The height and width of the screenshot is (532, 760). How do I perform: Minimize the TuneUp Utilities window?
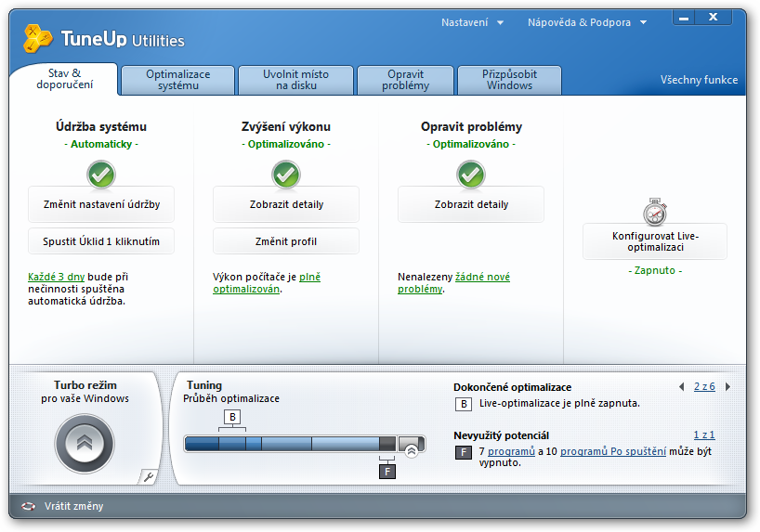pyautogui.click(x=684, y=18)
